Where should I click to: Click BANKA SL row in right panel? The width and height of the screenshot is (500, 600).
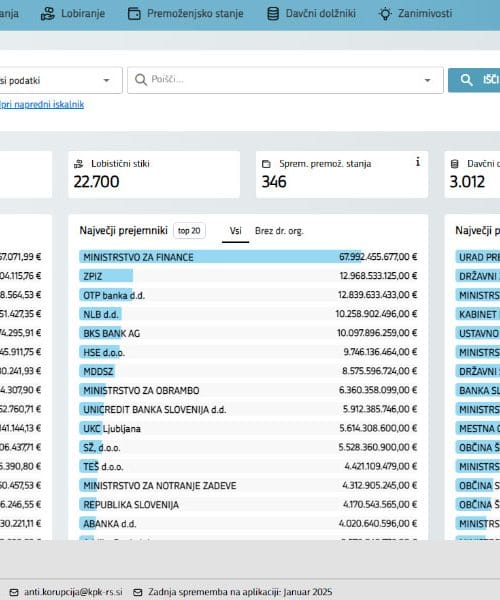pos(478,390)
